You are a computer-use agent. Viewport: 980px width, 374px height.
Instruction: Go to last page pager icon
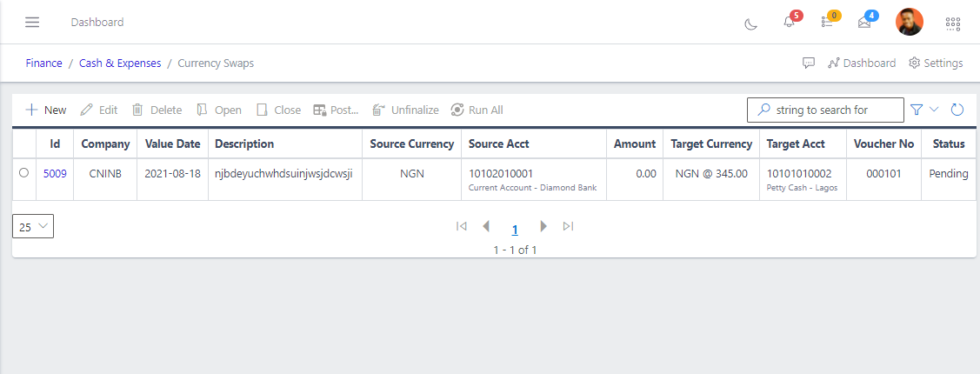(568, 226)
